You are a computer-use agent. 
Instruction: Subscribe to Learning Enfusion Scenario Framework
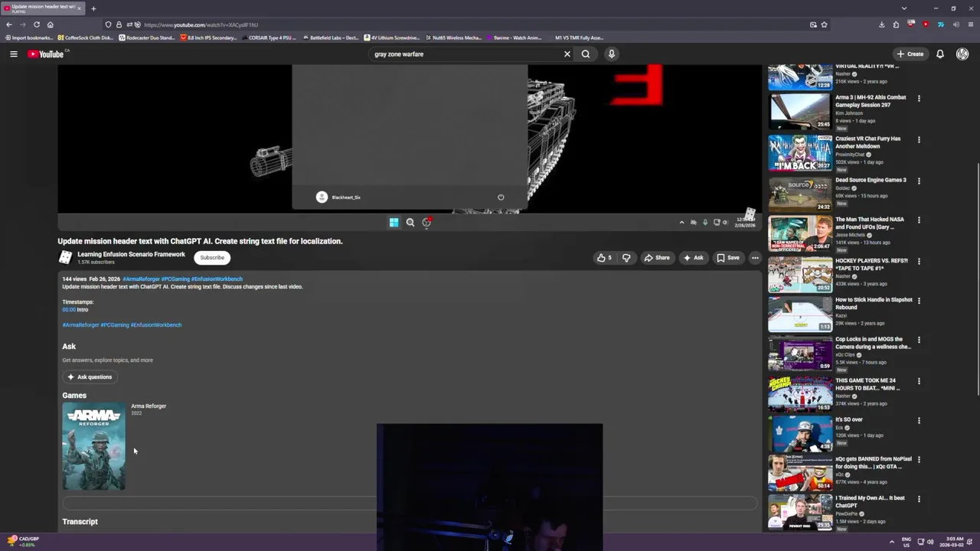[212, 258]
